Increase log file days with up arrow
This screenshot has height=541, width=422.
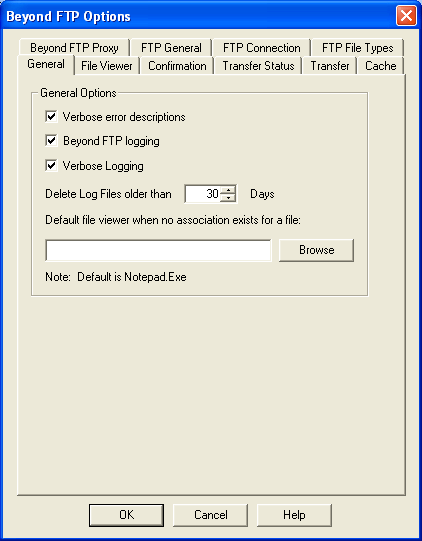228,190
